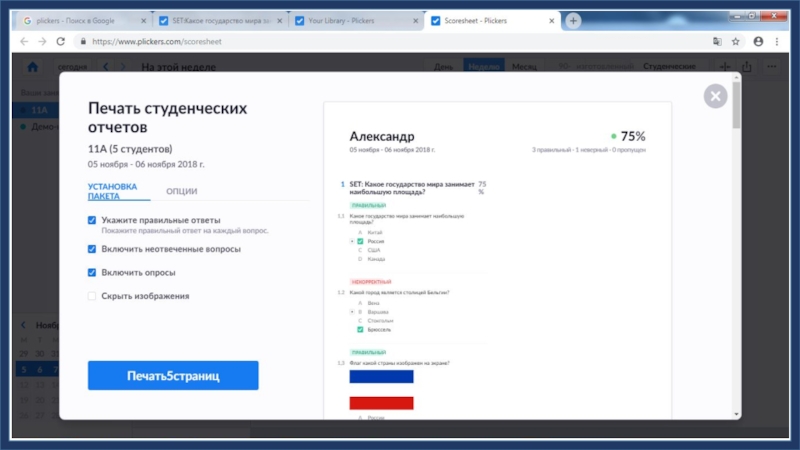Open the Chrome profile avatar icon

(x=758, y=42)
